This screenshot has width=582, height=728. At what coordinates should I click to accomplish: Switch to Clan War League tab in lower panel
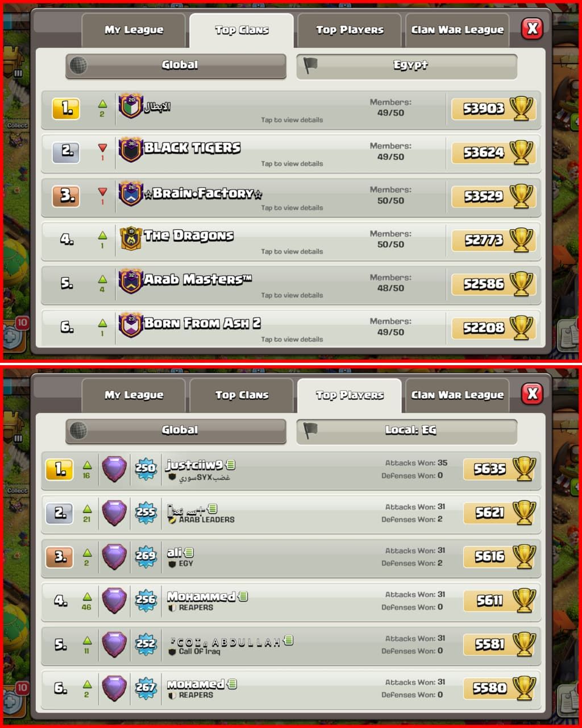pos(458,395)
